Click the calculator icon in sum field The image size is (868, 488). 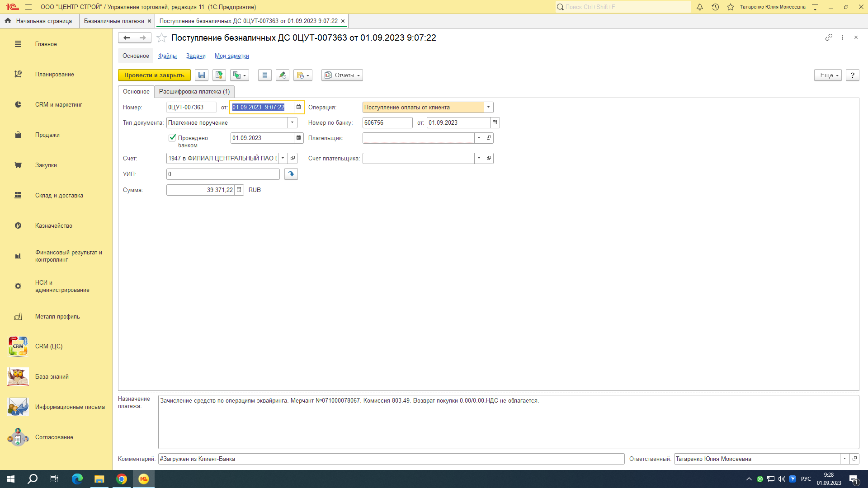[x=239, y=190]
